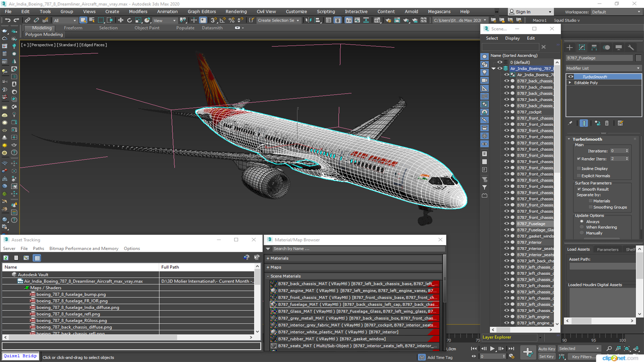Open the Modifiers menu
This screenshot has height=362, width=644.
click(138, 11)
